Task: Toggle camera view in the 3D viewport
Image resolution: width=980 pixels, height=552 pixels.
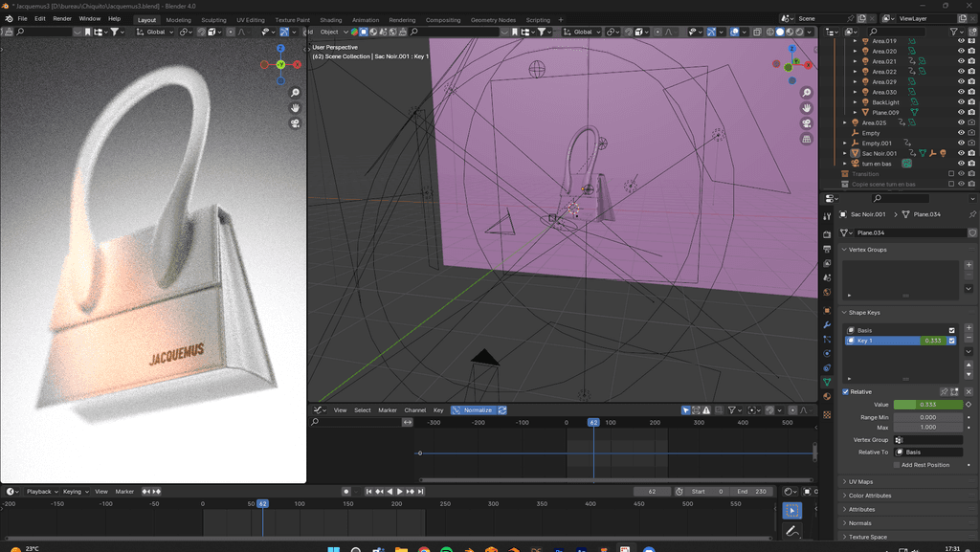Action: tap(807, 123)
